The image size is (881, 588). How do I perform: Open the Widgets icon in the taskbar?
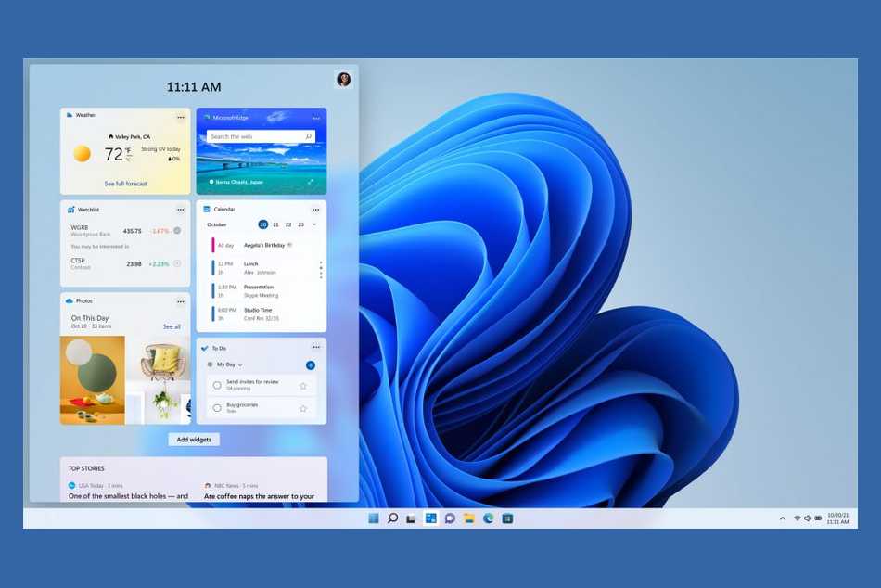point(430,518)
